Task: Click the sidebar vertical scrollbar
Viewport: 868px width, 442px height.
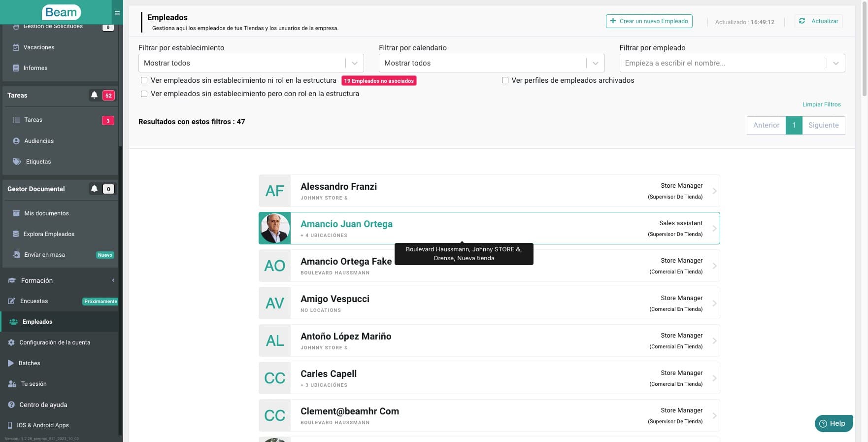Action: point(120,291)
